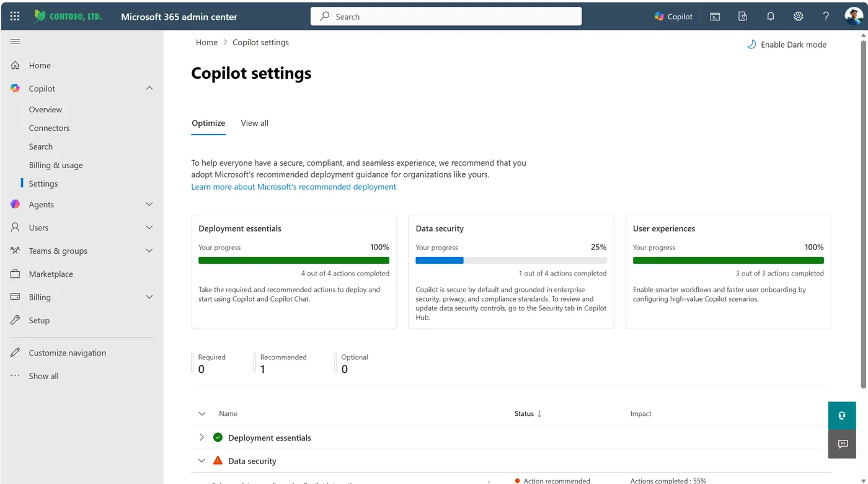This screenshot has height=484, width=868.
Task: Switch to the Optimize tab
Action: pos(208,123)
